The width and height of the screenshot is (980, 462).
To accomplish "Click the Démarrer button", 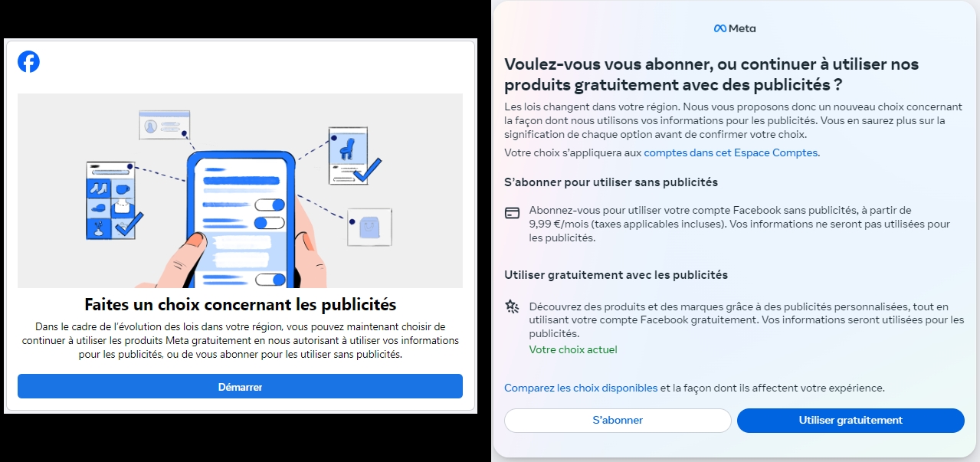I will coord(240,387).
